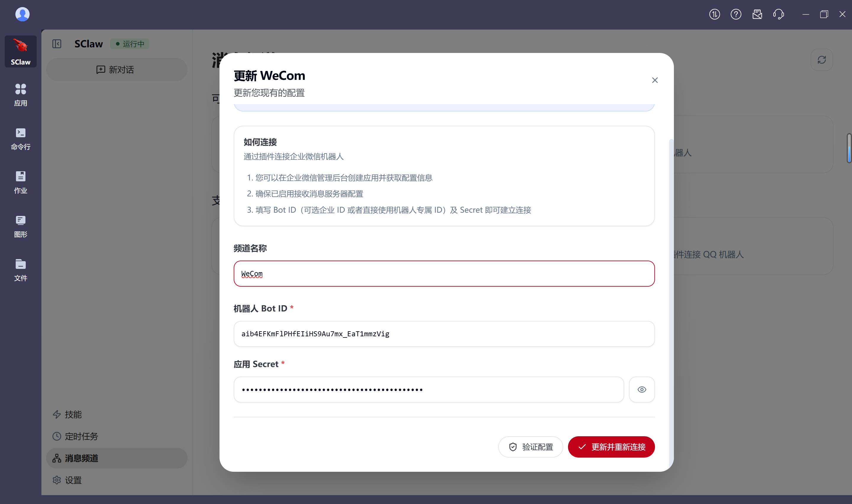Image resolution: width=852 pixels, height=504 pixels.
Task: Click the help question mark icon
Action: (736, 14)
